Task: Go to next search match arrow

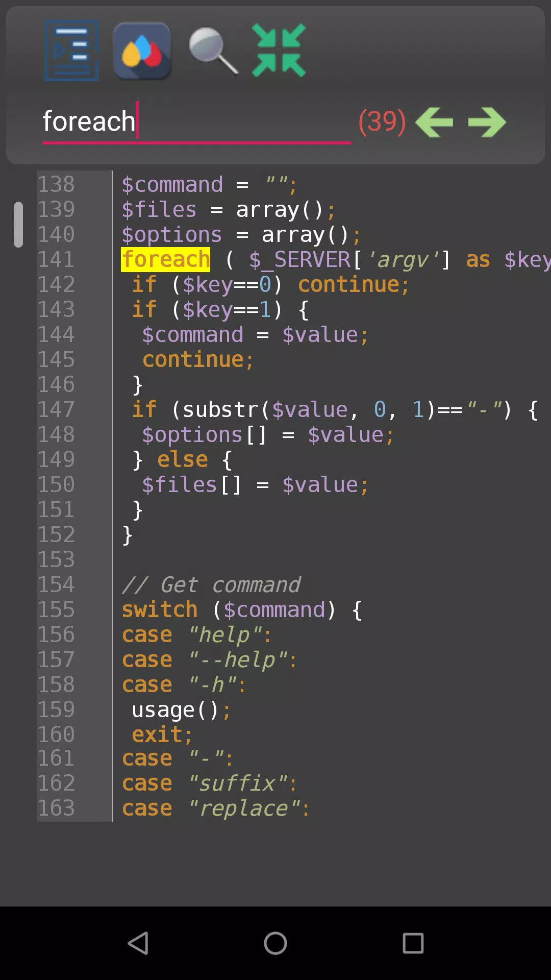Action: coord(487,122)
